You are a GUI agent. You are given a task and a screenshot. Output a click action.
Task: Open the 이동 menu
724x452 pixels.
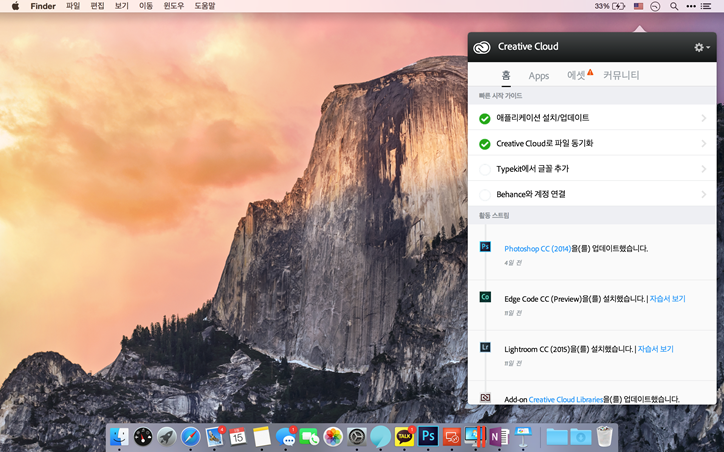point(145,6)
